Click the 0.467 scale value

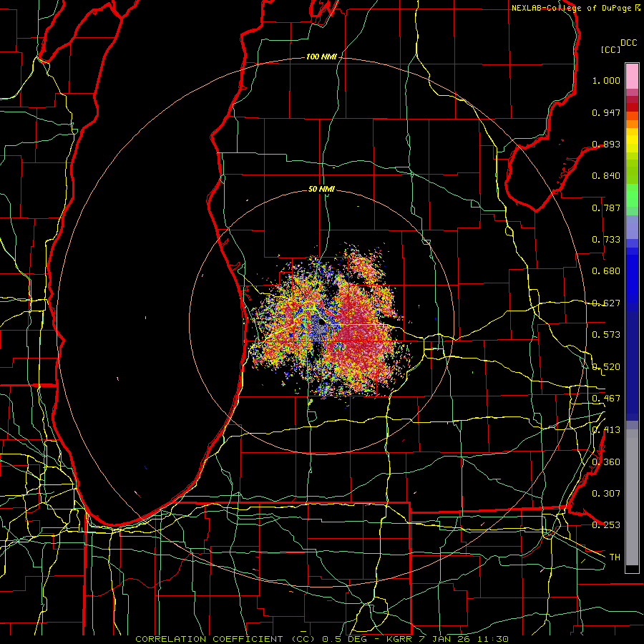[606, 399]
